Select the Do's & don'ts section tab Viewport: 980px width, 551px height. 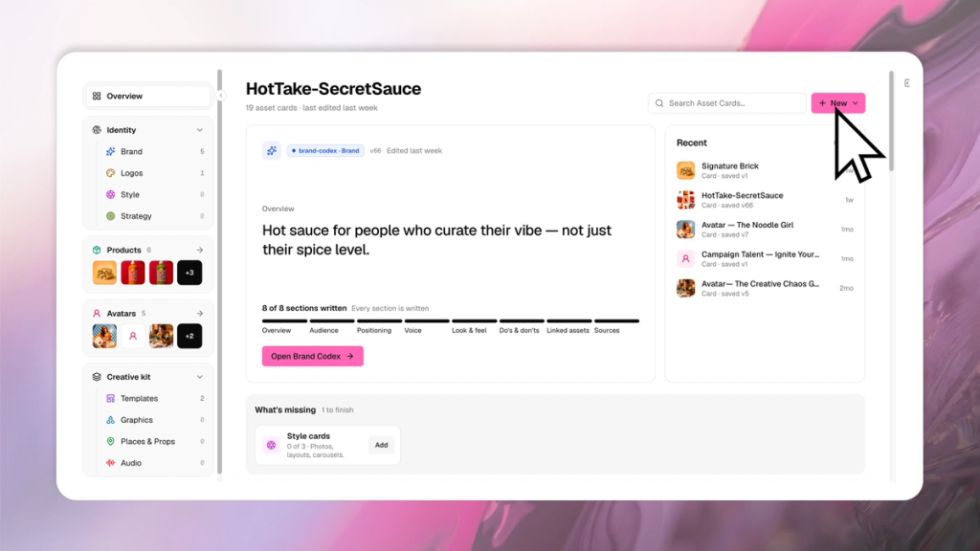(522, 325)
